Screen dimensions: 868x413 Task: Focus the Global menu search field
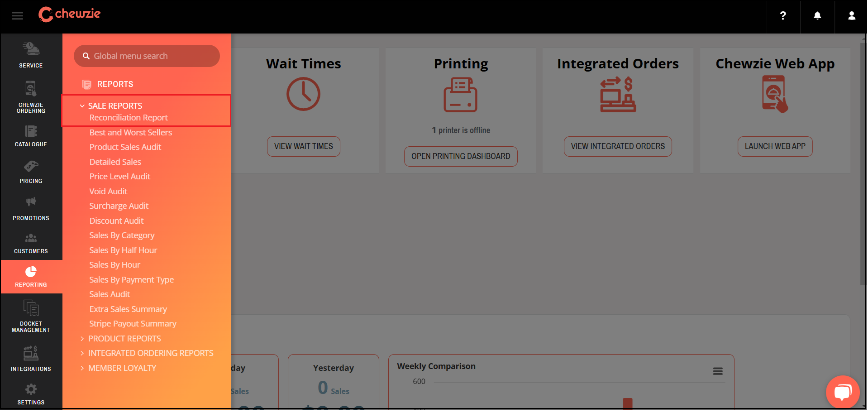click(x=147, y=56)
